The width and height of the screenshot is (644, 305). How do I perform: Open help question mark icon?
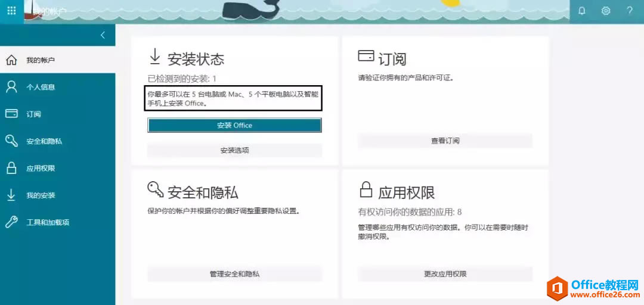click(630, 11)
